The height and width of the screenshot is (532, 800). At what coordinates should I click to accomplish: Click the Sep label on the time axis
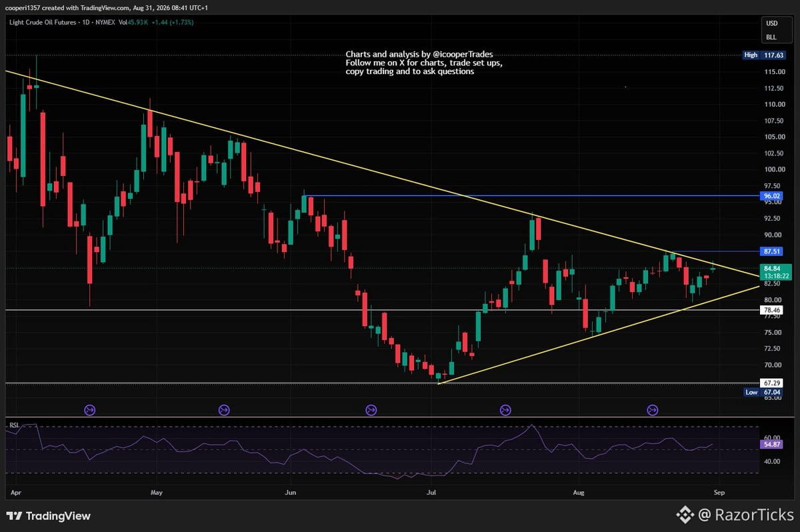pyautogui.click(x=719, y=493)
